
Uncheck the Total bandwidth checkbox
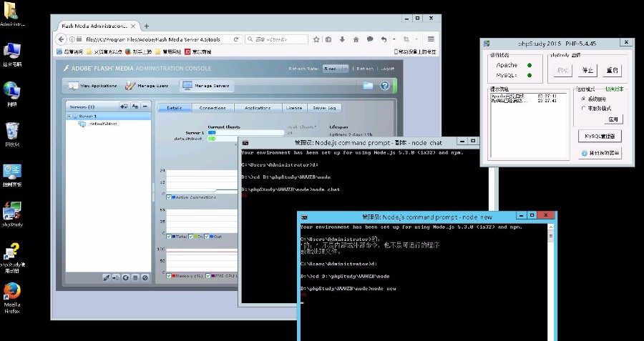(x=169, y=236)
